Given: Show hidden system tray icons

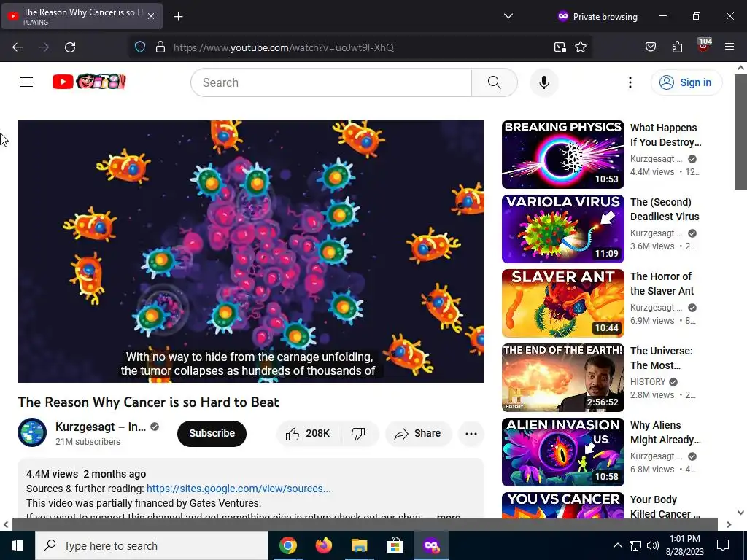Looking at the screenshot, I should pyautogui.click(x=617, y=545).
